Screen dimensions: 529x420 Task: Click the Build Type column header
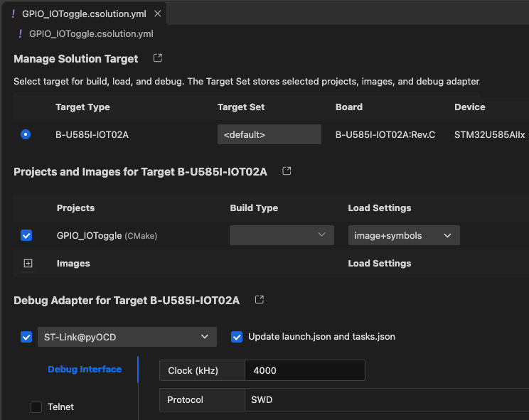coord(254,208)
